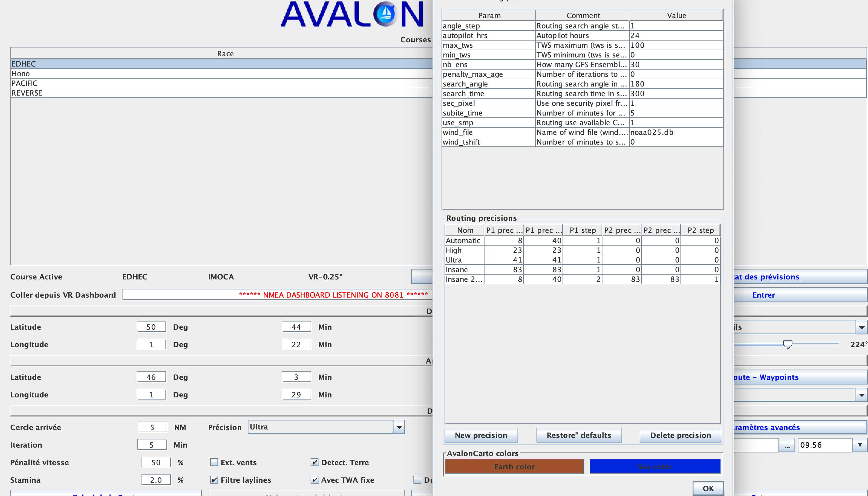Select the use_smp parameter row
Image resolution: width=868 pixels, height=496 pixels.
click(582, 122)
